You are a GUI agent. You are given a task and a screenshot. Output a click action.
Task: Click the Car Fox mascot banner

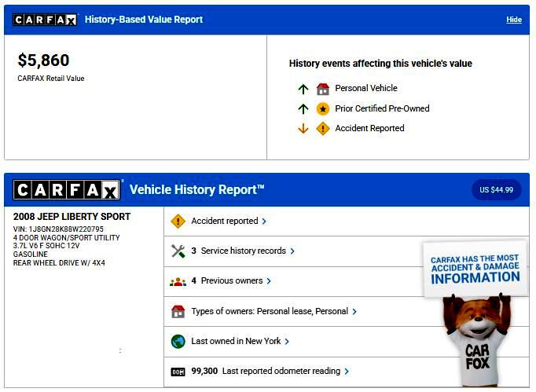point(475,314)
